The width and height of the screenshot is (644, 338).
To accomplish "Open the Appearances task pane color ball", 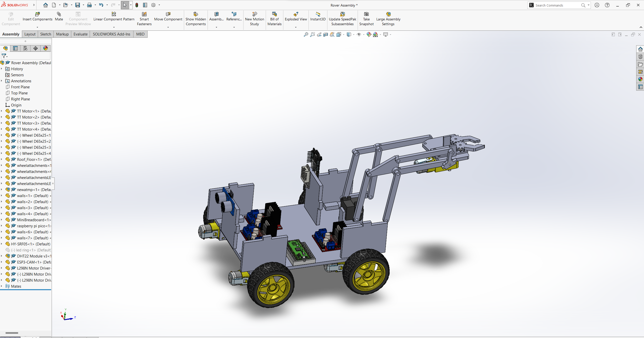I will pos(640,79).
